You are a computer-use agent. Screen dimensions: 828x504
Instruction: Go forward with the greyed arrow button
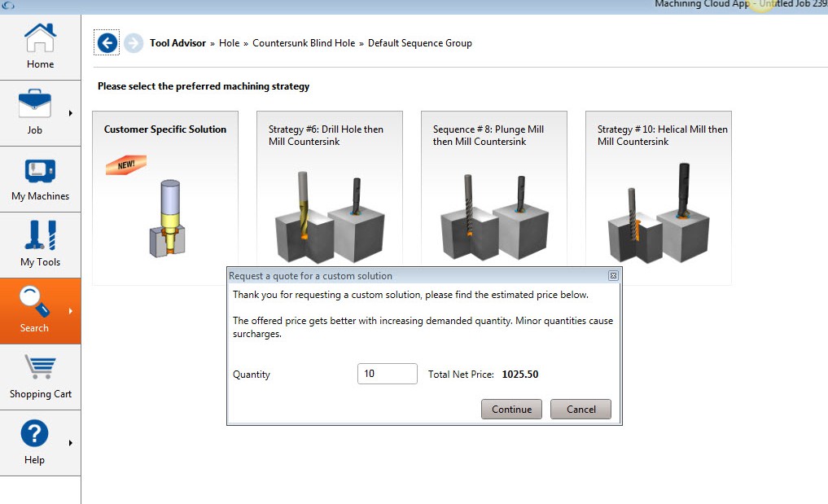134,43
